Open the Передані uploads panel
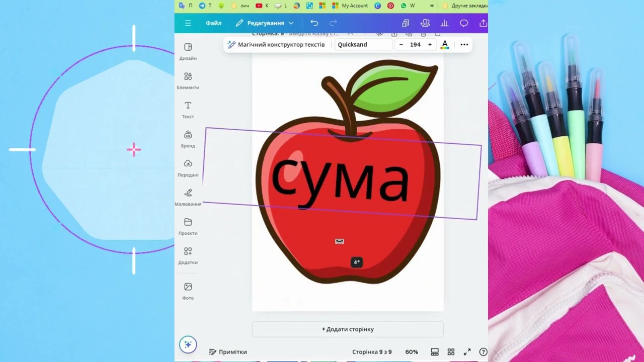Image resolution: width=644 pixels, height=362 pixels. pos(188,168)
